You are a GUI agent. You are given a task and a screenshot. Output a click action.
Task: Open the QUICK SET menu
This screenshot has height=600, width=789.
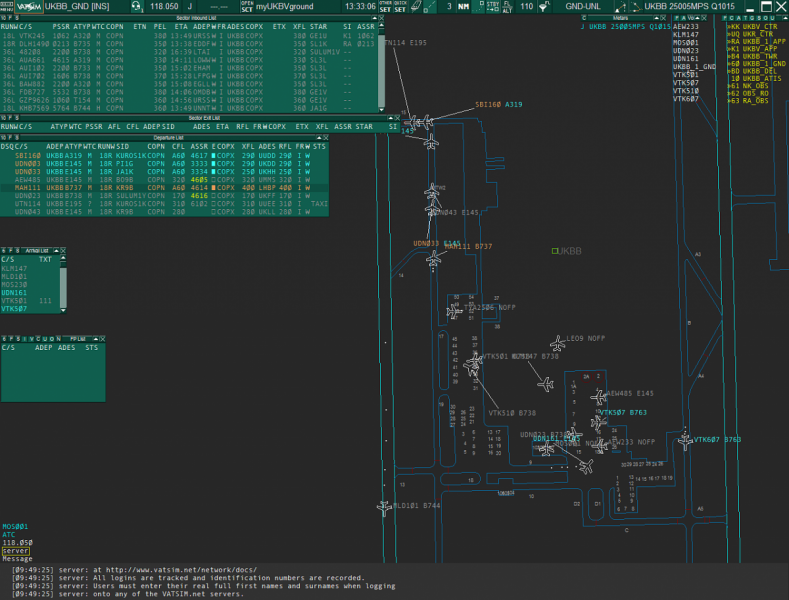(400, 6)
